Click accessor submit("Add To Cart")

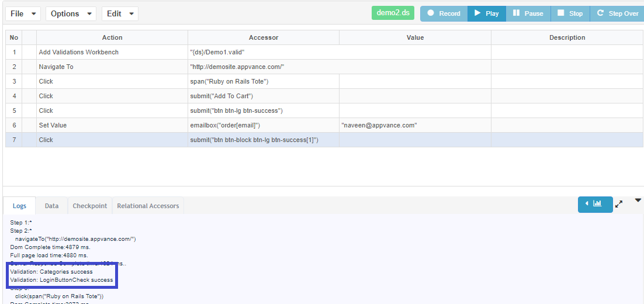[x=221, y=96]
